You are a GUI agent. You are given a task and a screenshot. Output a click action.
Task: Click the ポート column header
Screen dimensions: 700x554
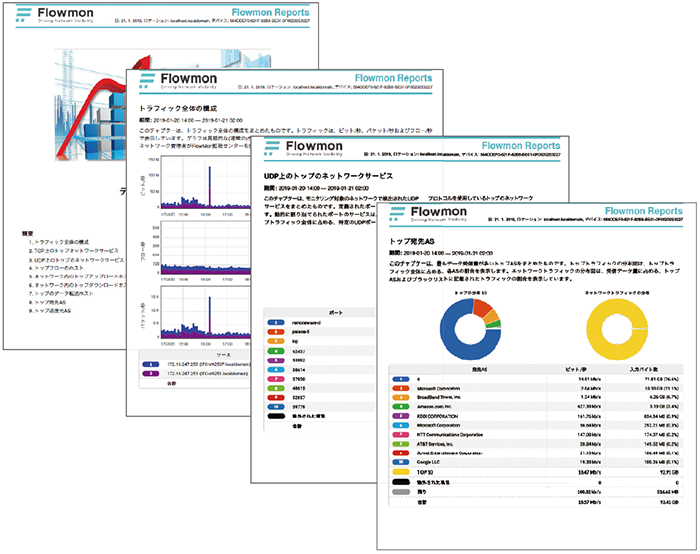[x=335, y=312]
